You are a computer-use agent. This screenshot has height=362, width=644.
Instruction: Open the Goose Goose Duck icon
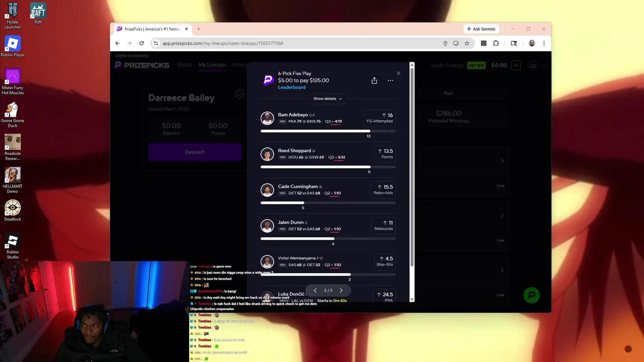pyautogui.click(x=13, y=115)
